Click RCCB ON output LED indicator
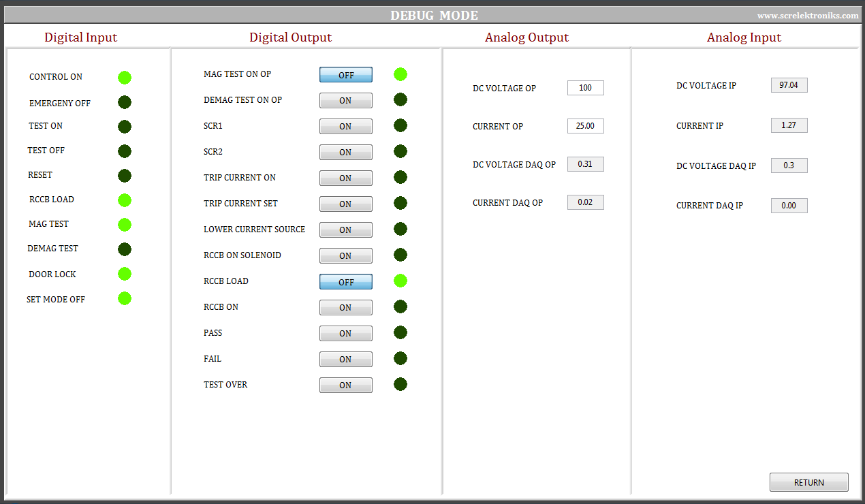 400,306
